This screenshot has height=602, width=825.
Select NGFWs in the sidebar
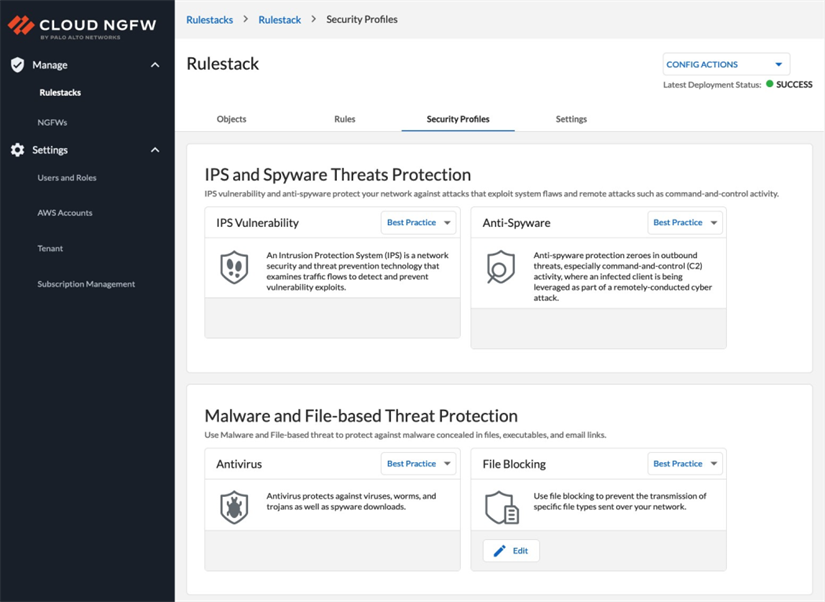52,122
